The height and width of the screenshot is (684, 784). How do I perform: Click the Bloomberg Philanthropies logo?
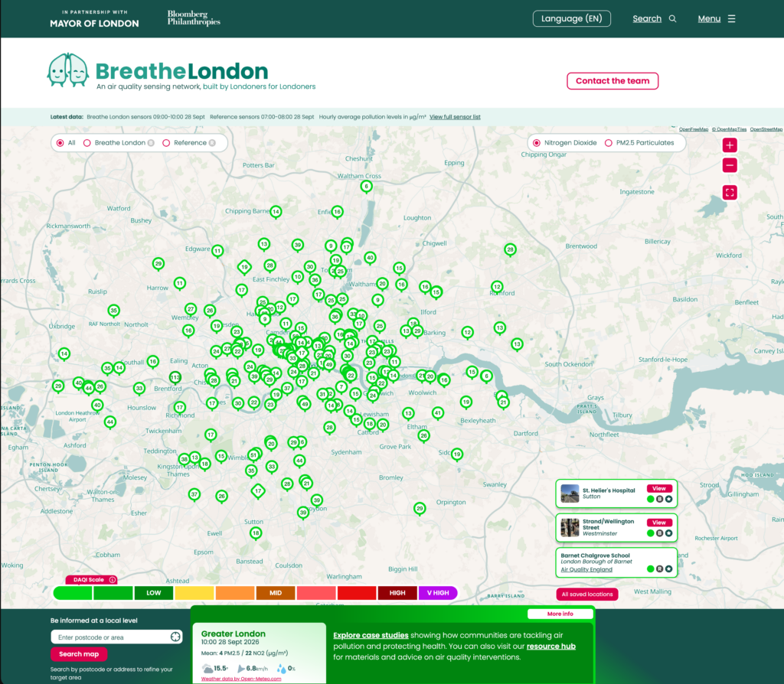pyautogui.click(x=194, y=18)
